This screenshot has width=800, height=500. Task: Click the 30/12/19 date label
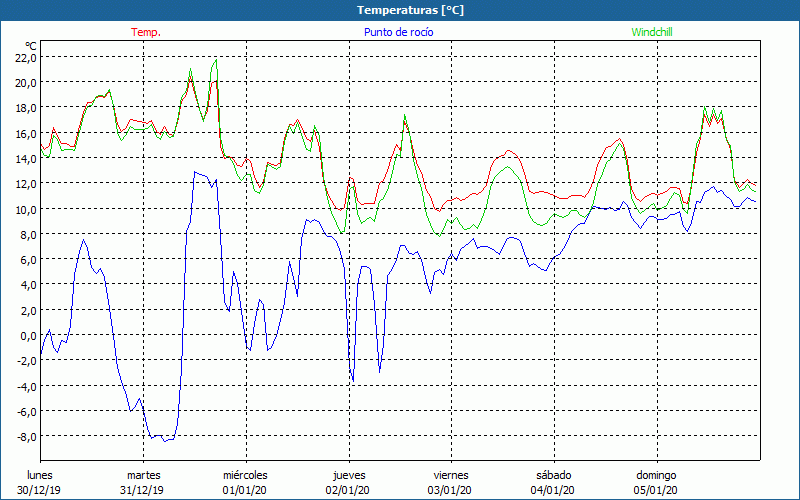[x=39, y=490]
